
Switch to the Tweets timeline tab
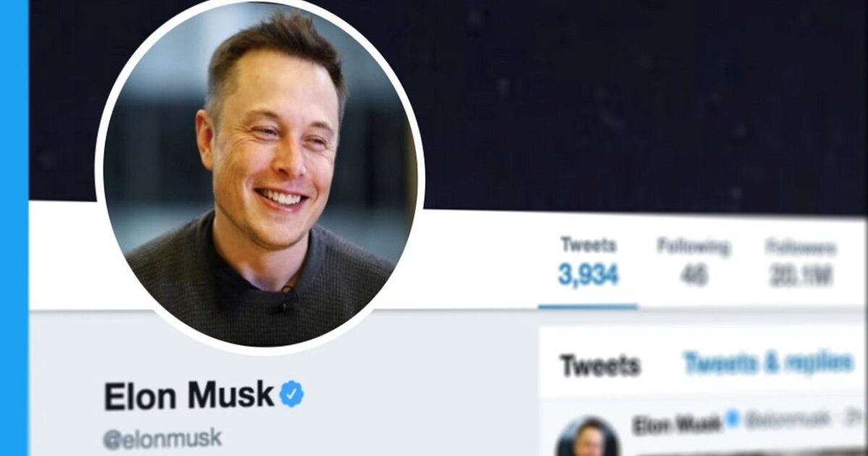point(600,366)
